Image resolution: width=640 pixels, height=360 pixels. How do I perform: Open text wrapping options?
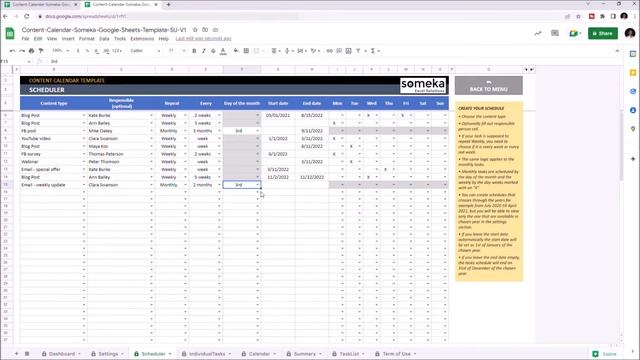[x=301, y=51]
